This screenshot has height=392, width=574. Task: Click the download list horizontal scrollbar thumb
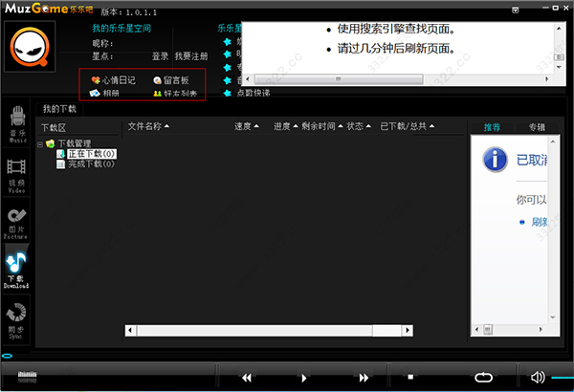(254, 331)
